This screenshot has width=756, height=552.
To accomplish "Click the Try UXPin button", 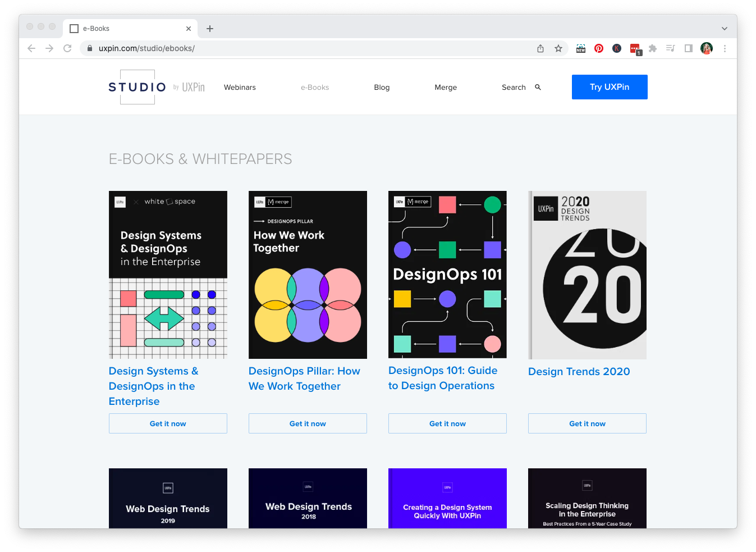I will point(610,87).
